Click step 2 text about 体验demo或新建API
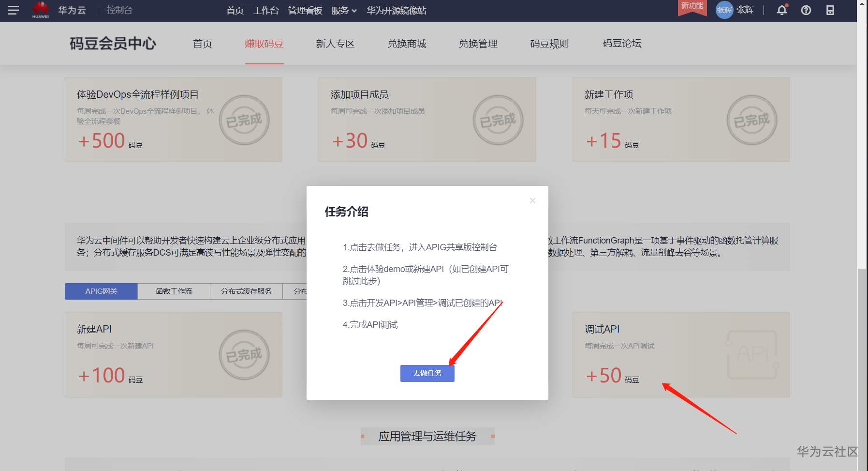The height and width of the screenshot is (471, 868). (426, 275)
